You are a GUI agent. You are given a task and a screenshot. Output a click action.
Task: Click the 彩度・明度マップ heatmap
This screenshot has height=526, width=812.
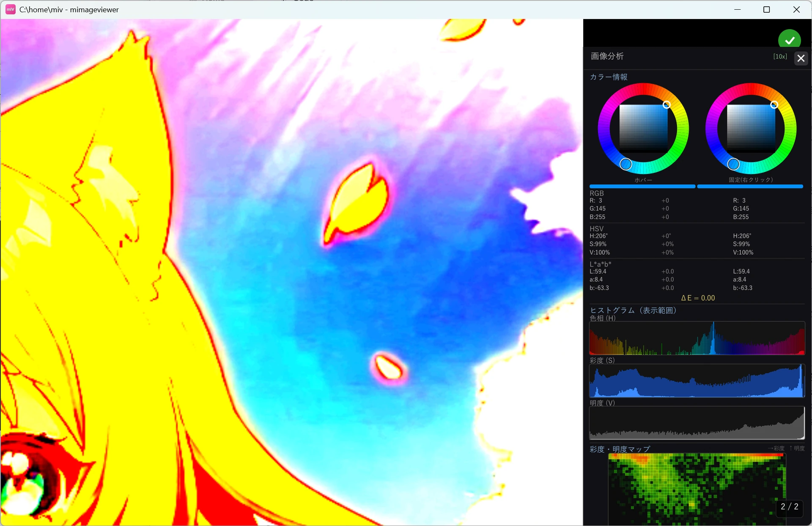click(697, 489)
